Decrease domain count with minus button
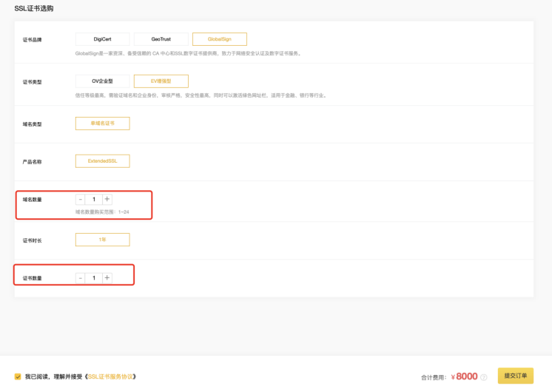The width and height of the screenshot is (552, 392). [81, 199]
